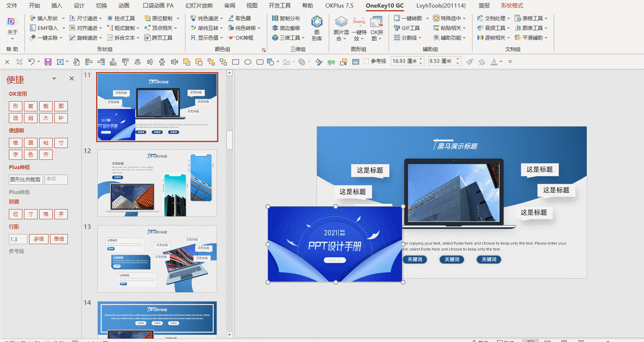Click the 多倍 line spacing button

tap(39, 239)
